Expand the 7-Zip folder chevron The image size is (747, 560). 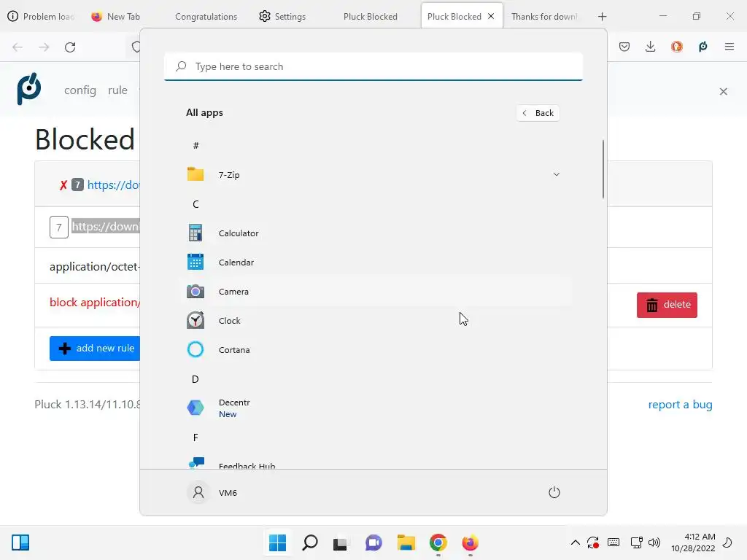pos(556,175)
